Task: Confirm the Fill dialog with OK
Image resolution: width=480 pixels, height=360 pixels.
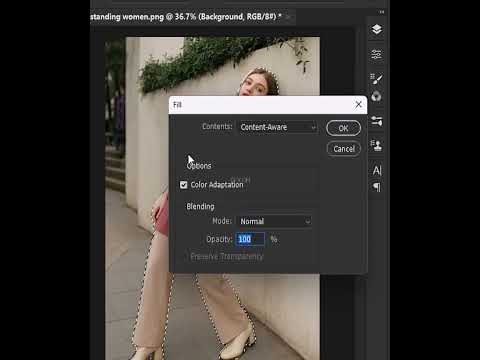Action: (x=343, y=128)
